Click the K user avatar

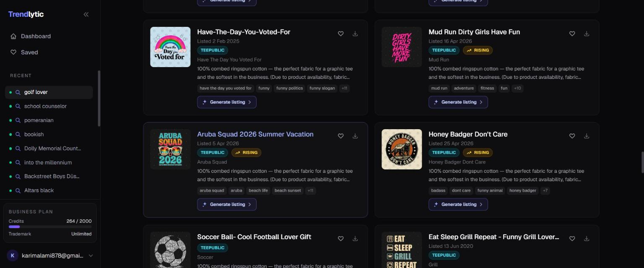click(13, 255)
